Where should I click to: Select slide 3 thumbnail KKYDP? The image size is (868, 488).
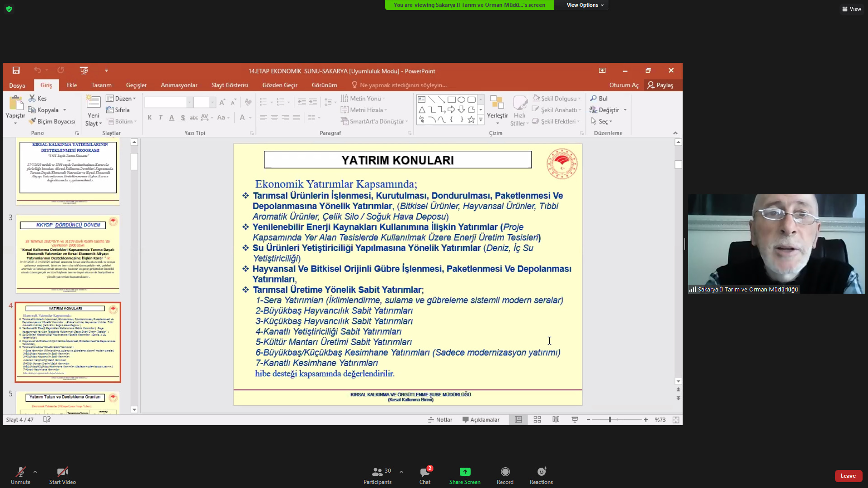click(x=68, y=254)
